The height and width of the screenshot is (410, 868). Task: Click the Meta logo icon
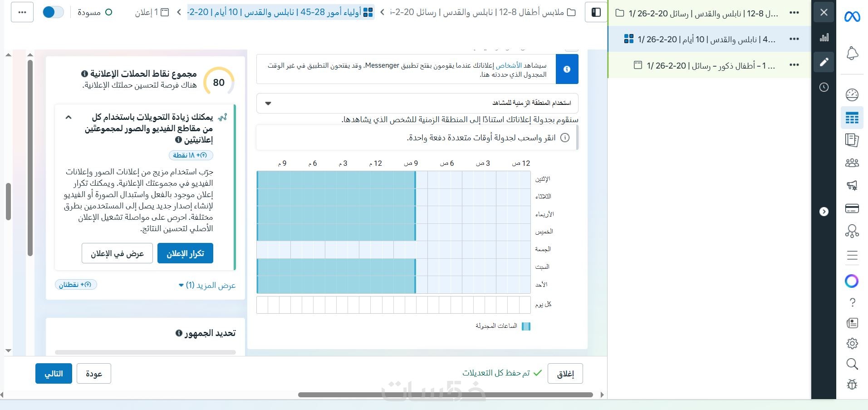pos(852,17)
